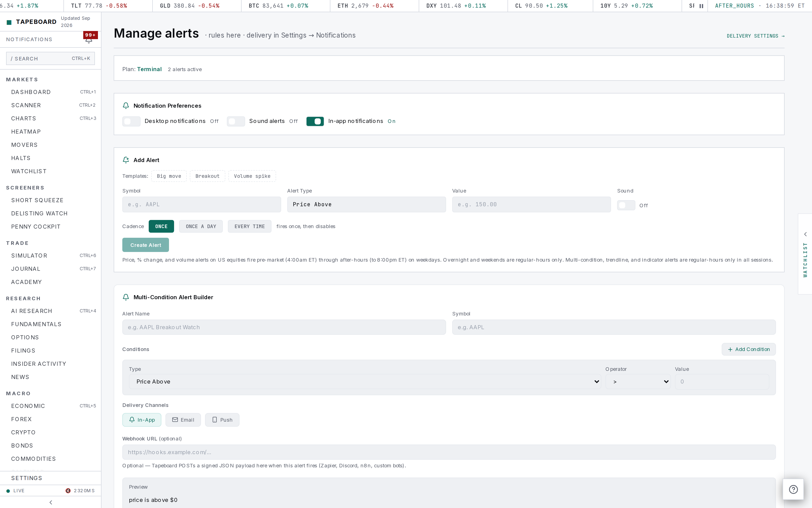Click the Alert Name input field
Image resolution: width=812 pixels, height=508 pixels.
point(284,327)
